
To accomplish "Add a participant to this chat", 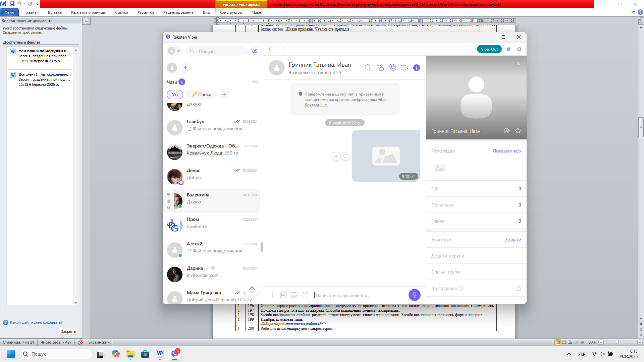I will [380, 68].
